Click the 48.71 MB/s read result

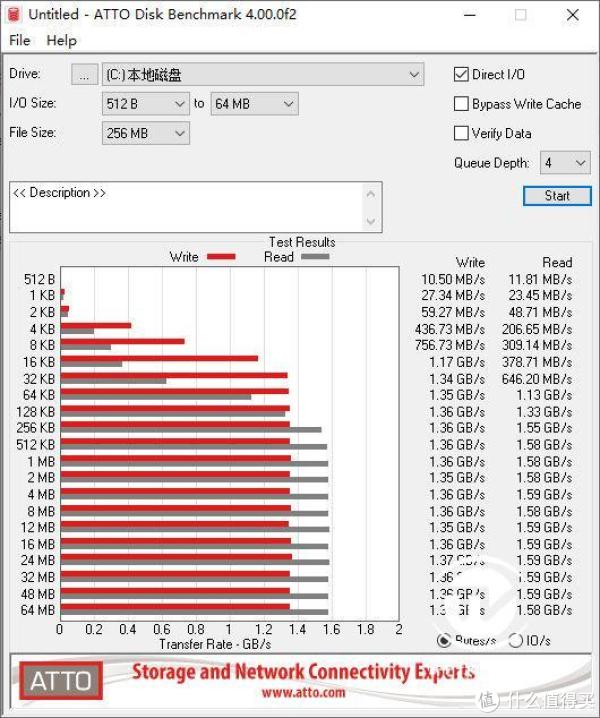(x=540, y=312)
